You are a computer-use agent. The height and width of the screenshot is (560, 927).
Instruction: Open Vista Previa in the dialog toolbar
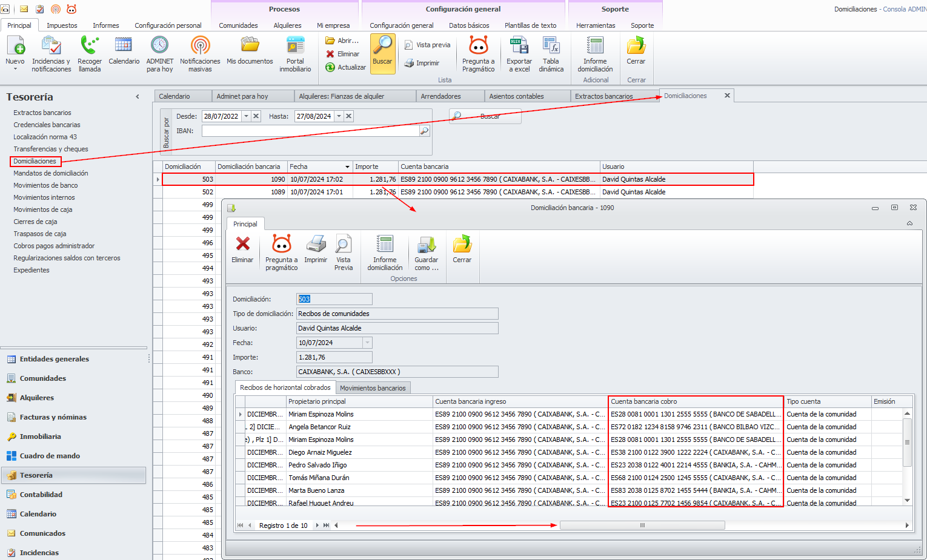click(344, 252)
